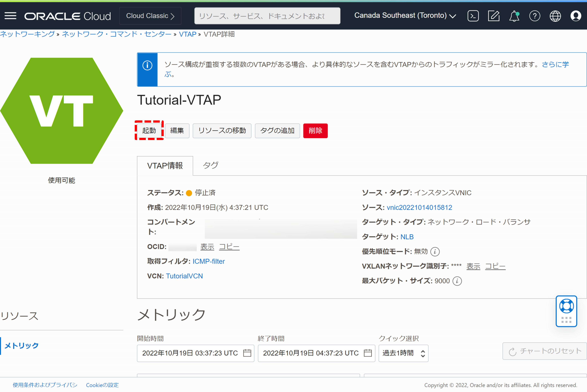587x392 pixels.
Task: Click the 編集 button
Action: (177, 131)
